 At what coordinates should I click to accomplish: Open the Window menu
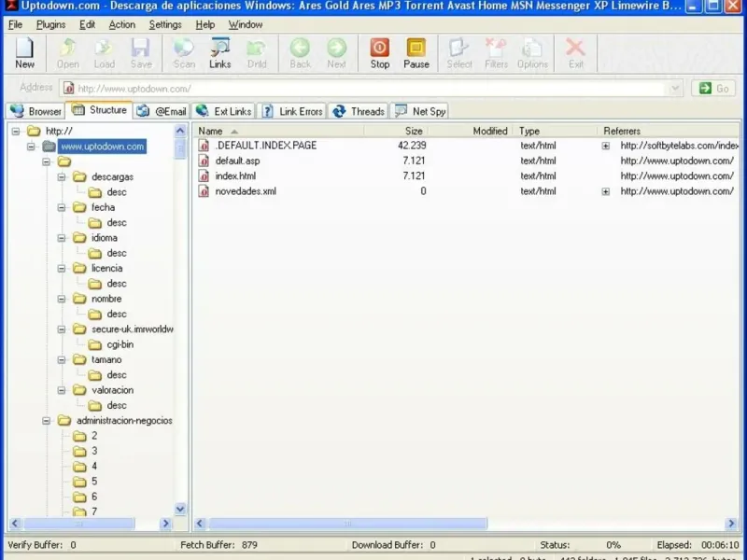point(246,25)
